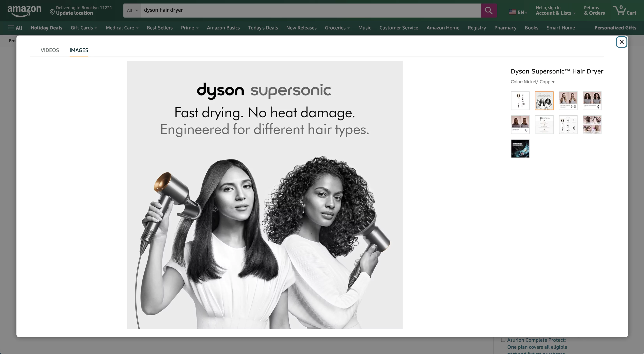Click the search magnifier button
Screen dimensions: 644x354
pos(489,11)
